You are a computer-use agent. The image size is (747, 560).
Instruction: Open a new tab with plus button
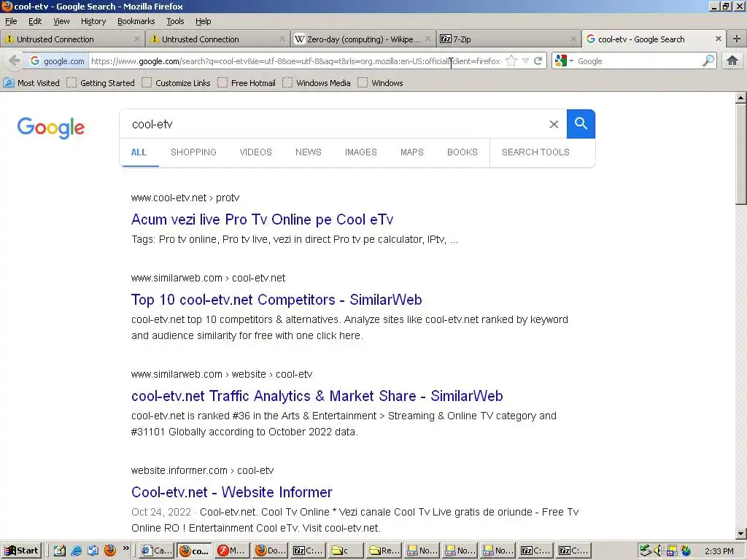pos(737,39)
